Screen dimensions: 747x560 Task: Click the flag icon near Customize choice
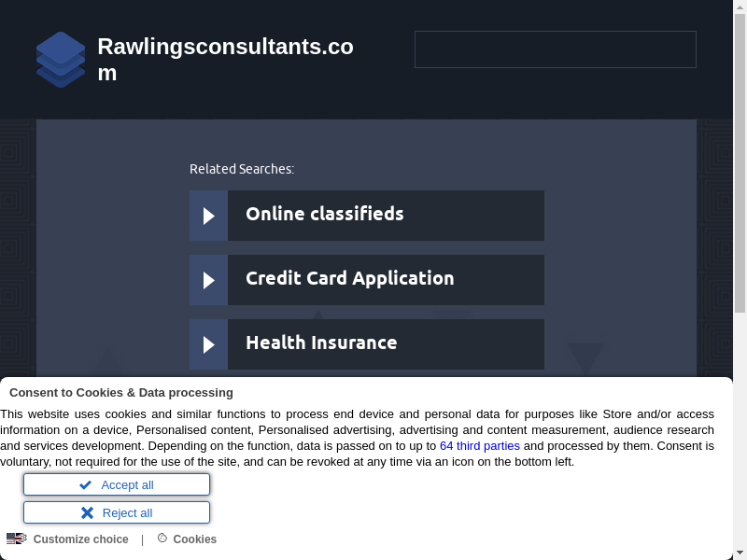click(17, 539)
